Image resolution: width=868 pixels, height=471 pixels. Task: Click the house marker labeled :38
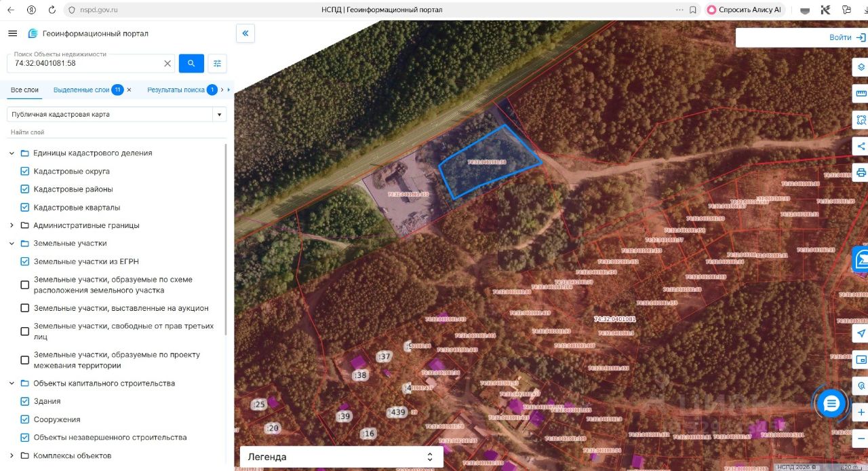361,375
